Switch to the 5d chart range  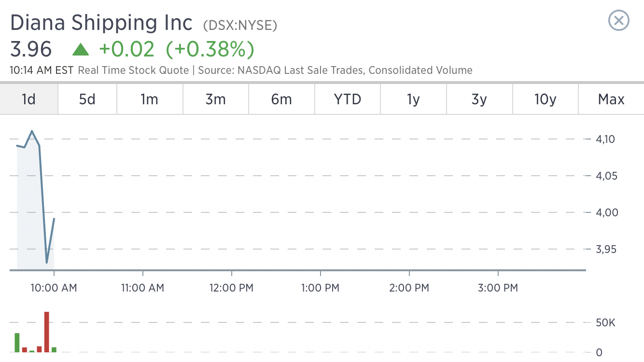[87, 99]
